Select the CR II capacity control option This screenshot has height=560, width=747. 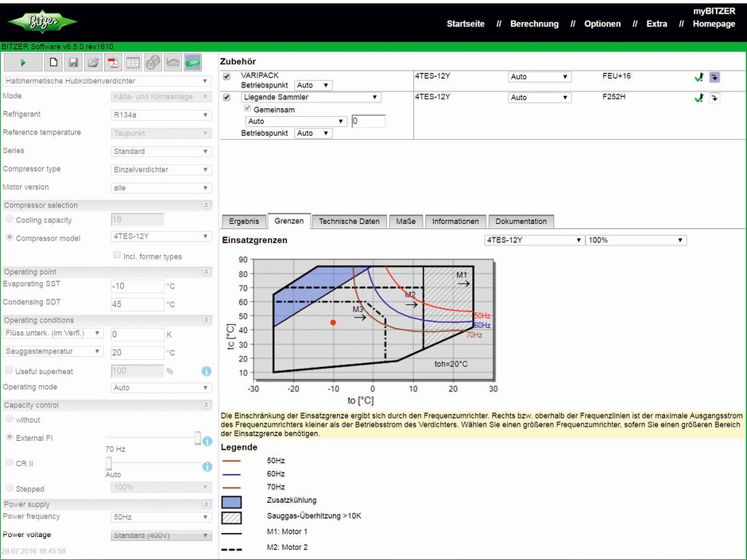[10, 462]
